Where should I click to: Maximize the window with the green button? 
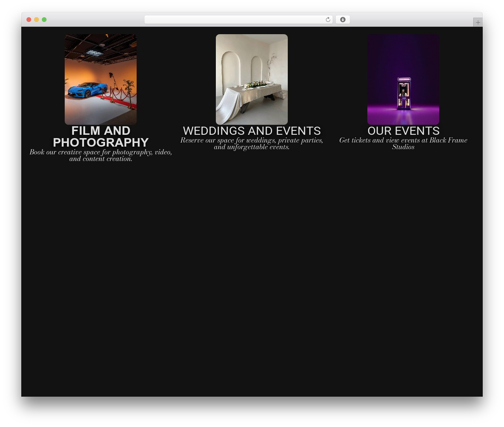click(x=44, y=20)
